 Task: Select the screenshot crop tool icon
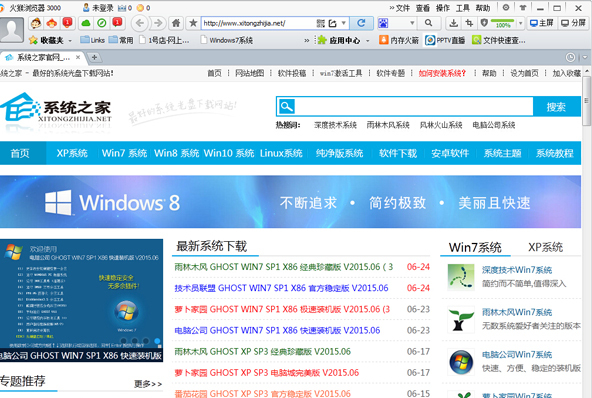tap(469, 23)
